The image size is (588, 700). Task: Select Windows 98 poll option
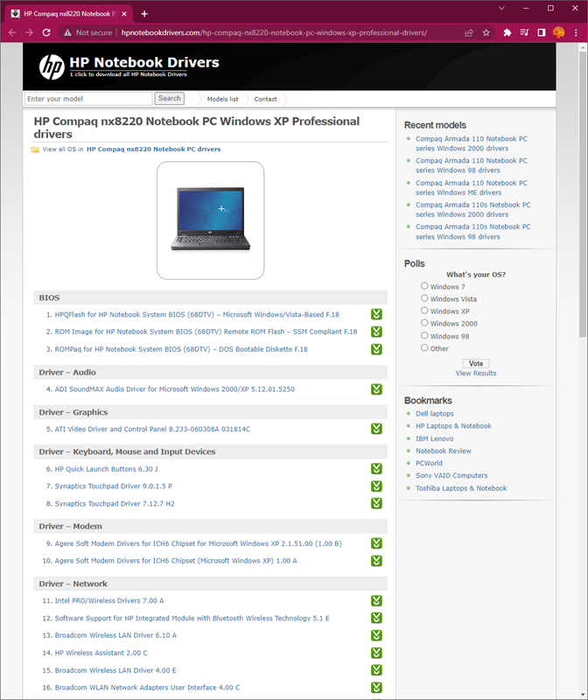(424, 335)
